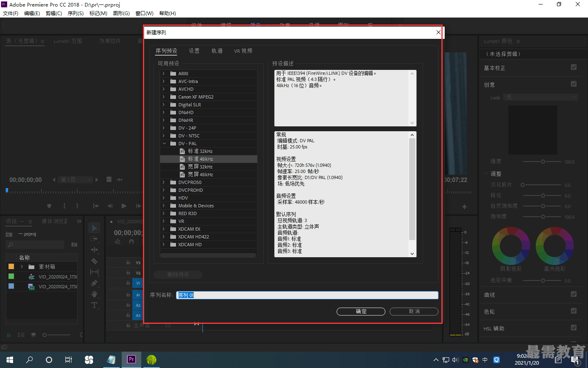The height and width of the screenshot is (368, 588).
Task: Toggle lock on track A2
Action: coord(128,305)
